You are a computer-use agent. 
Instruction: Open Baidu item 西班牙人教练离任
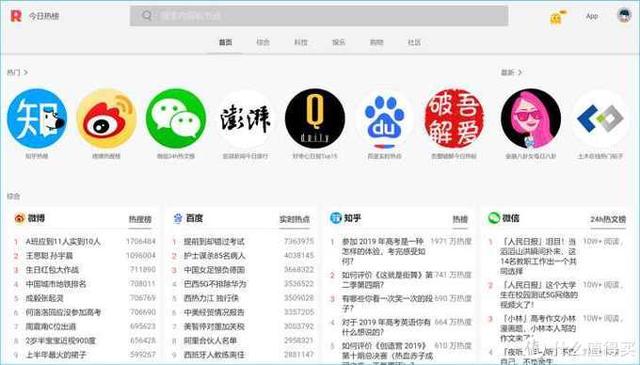(214, 355)
